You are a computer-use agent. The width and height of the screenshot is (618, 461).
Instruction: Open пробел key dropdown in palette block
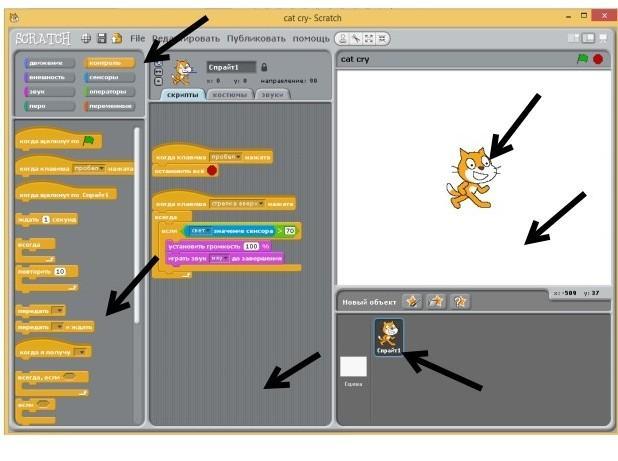[89, 168]
